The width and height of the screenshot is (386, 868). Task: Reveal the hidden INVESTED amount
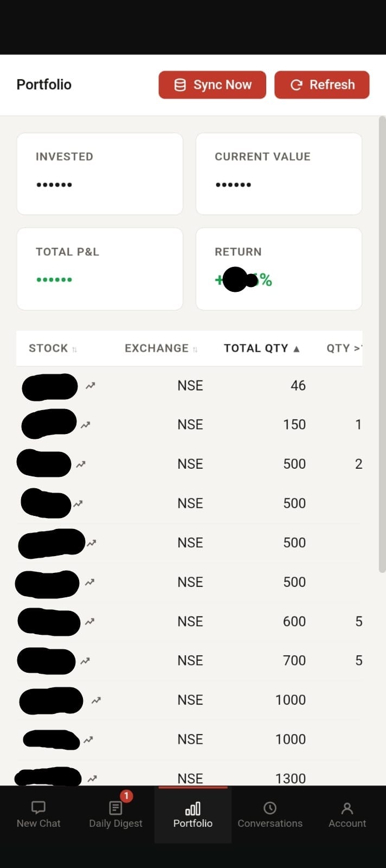pos(54,184)
